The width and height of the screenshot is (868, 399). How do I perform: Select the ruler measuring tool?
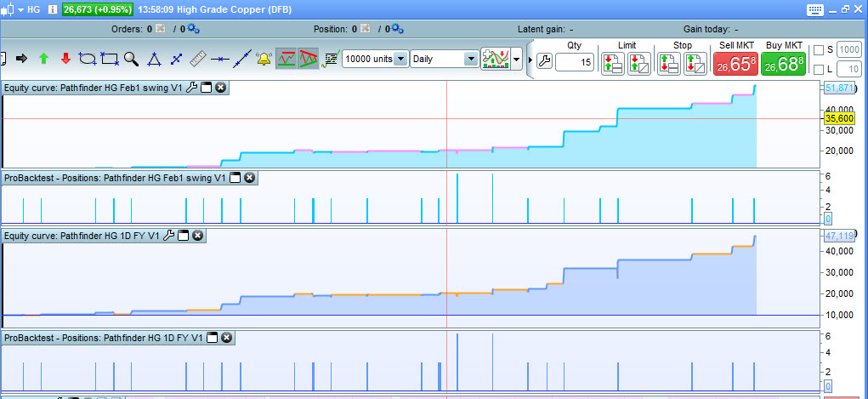click(197, 59)
